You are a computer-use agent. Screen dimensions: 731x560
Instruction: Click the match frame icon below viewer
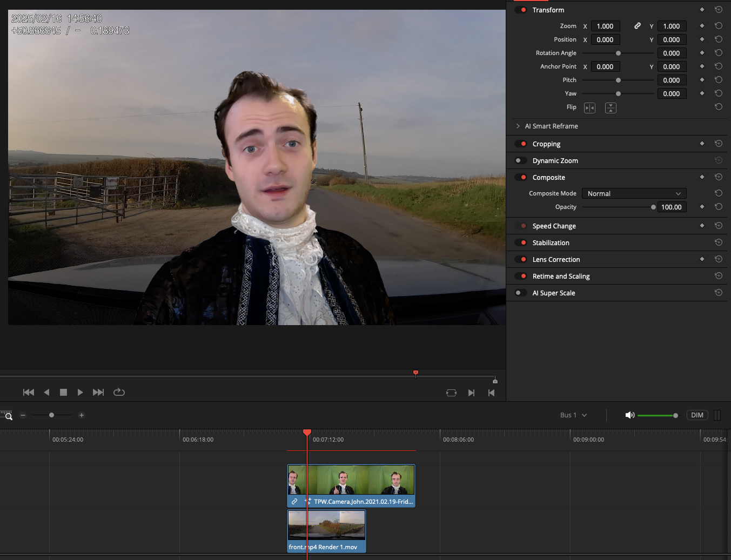pyautogui.click(x=451, y=393)
